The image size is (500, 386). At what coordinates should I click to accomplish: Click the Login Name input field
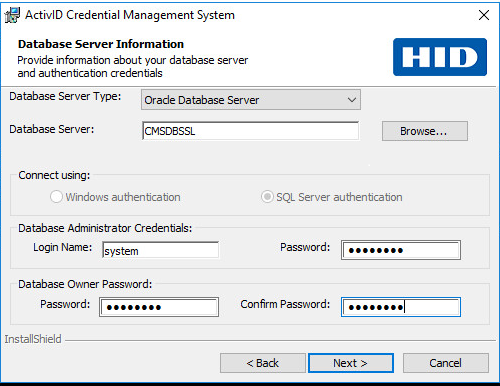pyautogui.click(x=160, y=250)
